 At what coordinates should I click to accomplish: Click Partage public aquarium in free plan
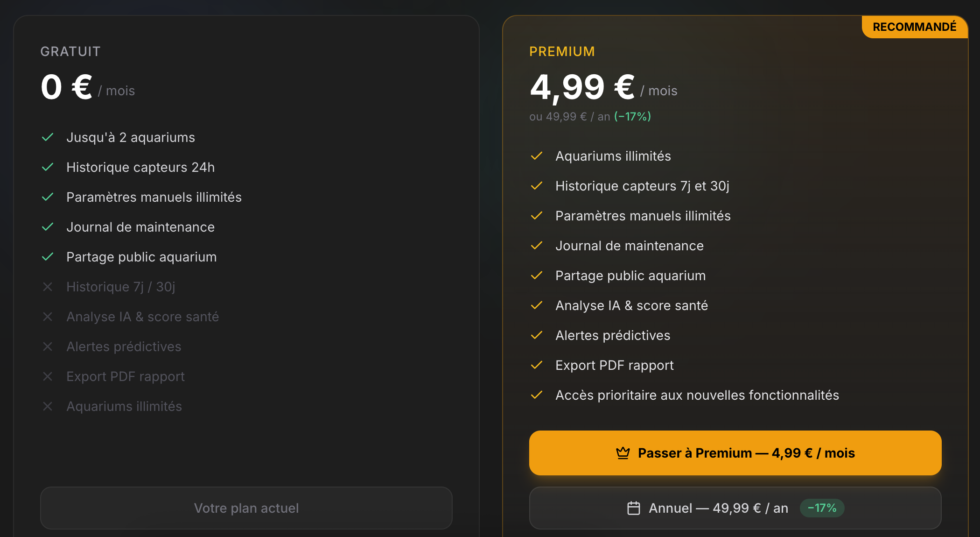click(141, 257)
